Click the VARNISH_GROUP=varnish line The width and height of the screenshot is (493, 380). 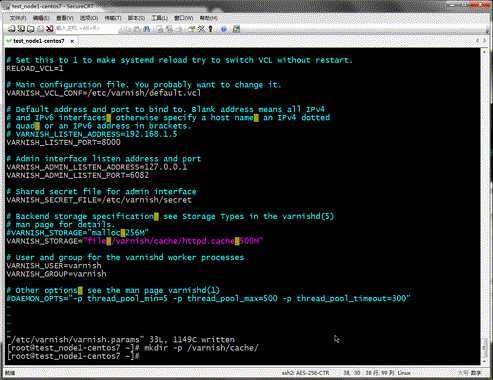tap(56, 274)
